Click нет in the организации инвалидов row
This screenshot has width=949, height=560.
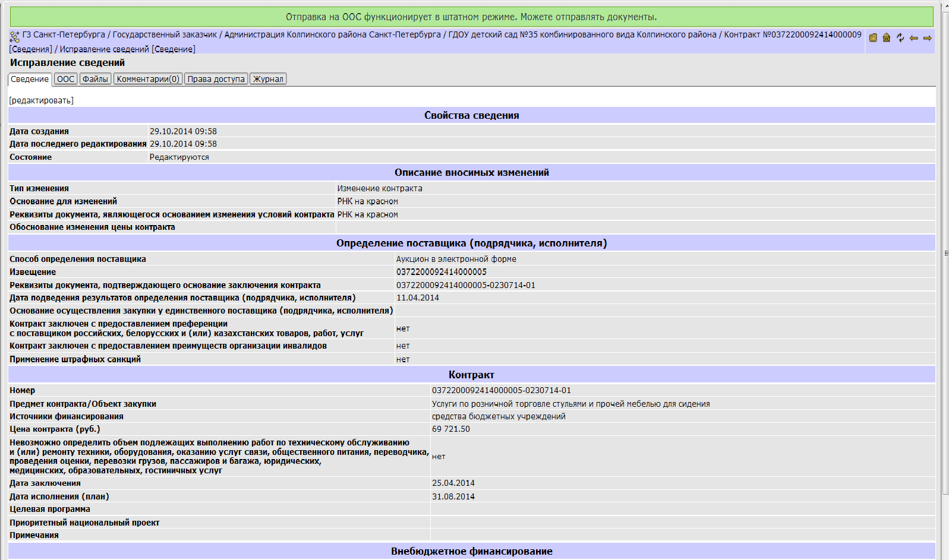point(403,346)
